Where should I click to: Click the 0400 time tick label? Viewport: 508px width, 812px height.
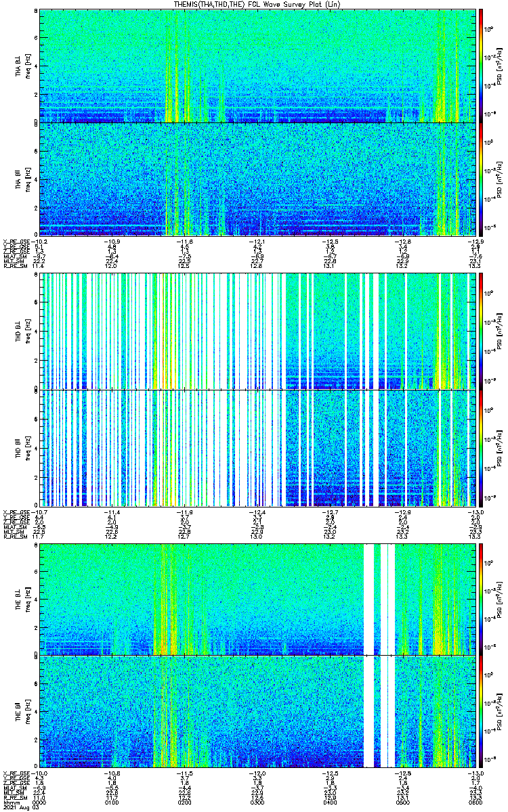[x=331, y=803]
